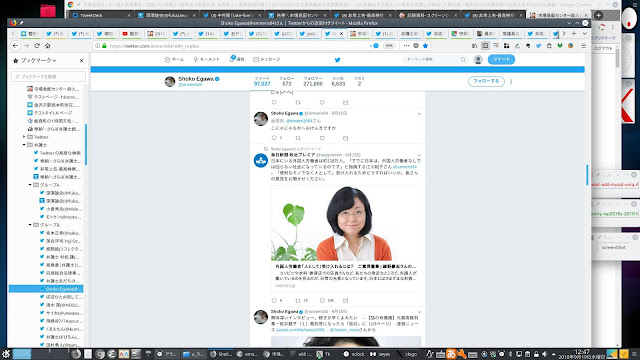Click xclock item in taskbar
The image size is (640, 360).
coord(354,354)
